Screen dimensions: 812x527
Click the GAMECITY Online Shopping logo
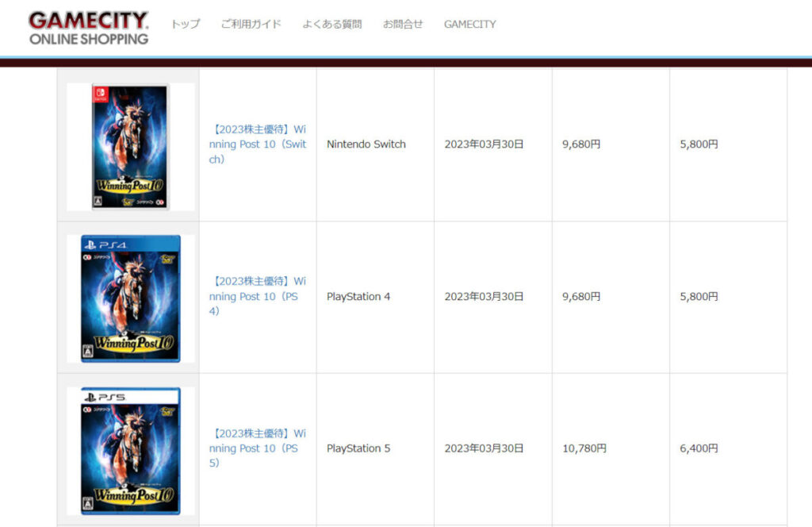click(x=89, y=28)
